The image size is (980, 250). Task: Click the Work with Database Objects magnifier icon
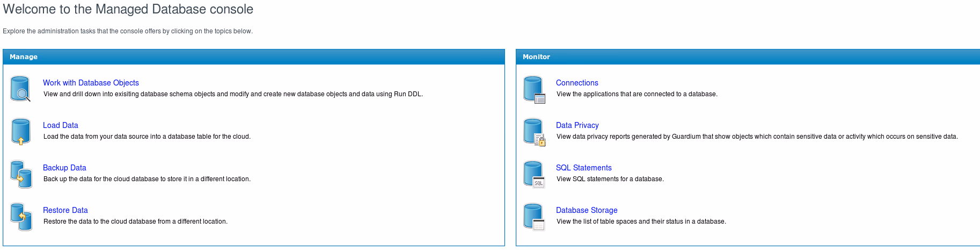20,89
